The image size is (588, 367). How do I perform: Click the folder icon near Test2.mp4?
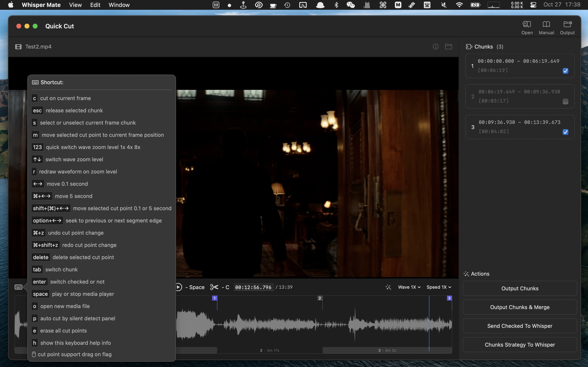448,46
